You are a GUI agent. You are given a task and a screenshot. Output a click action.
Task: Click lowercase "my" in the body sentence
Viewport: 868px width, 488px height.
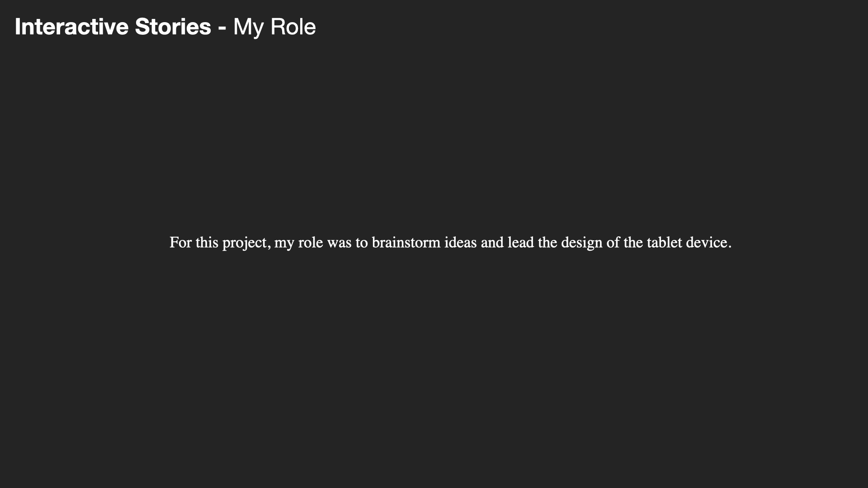coord(284,244)
